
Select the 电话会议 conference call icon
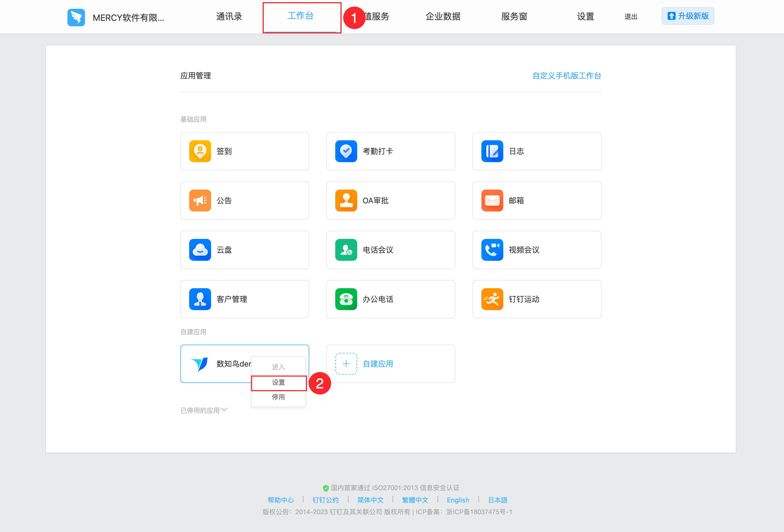pyautogui.click(x=346, y=250)
